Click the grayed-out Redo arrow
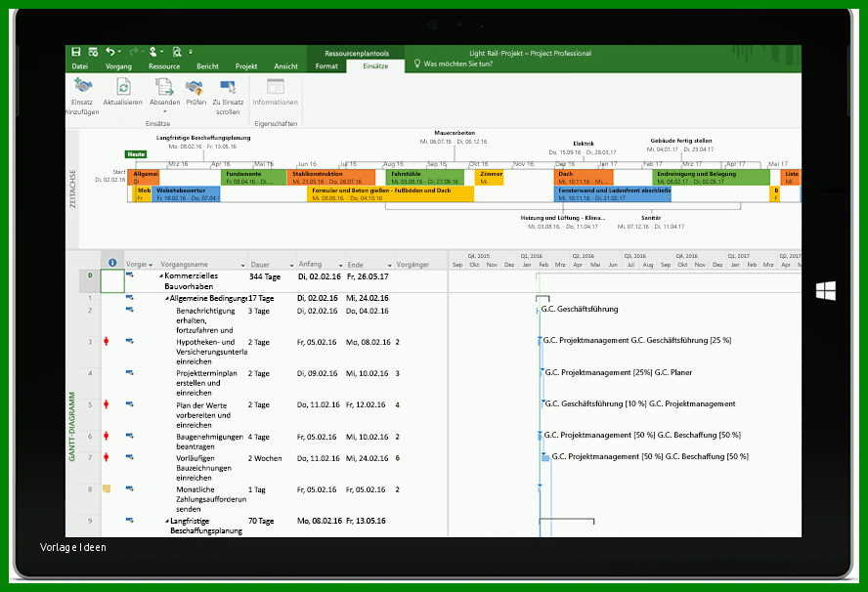The width and height of the screenshot is (868, 592). point(133,52)
